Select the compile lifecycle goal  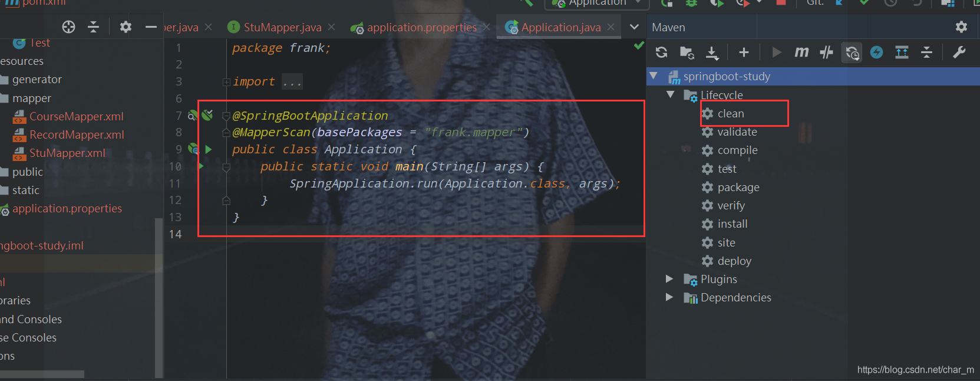pyautogui.click(x=737, y=150)
